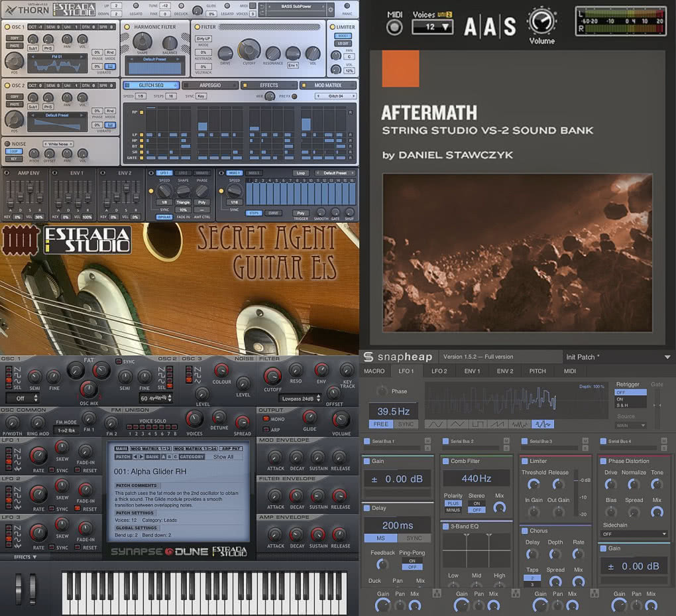Click Thorn OSC 1 vibrato icon button
This screenshot has width=676, height=616.
point(110,66)
